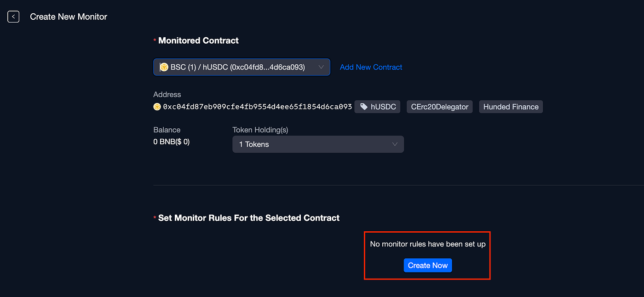Click the contract address text
This screenshot has width=644, height=297.
click(x=258, y=107)
